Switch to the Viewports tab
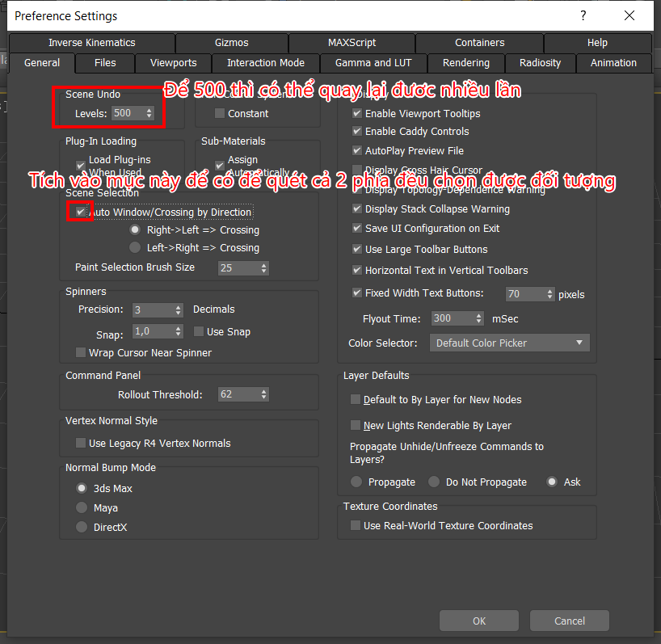Screen dimensions: 661x644 point(172,62)
